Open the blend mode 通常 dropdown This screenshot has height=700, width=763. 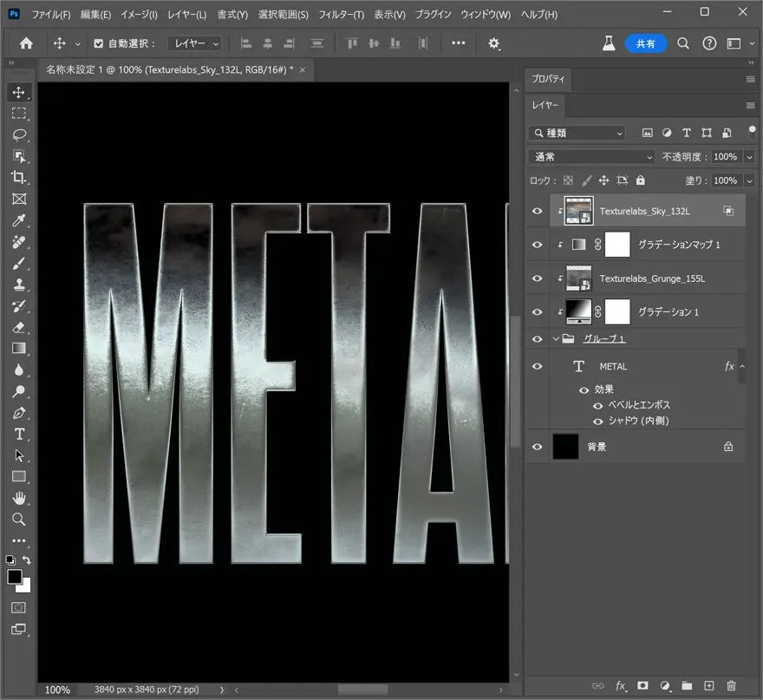coord(591,157)
